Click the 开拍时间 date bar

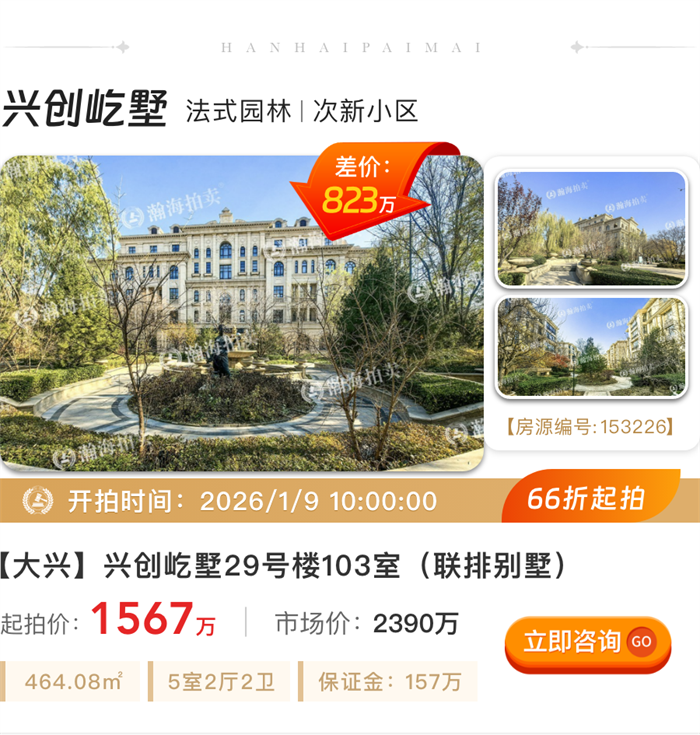click(252, 501)
